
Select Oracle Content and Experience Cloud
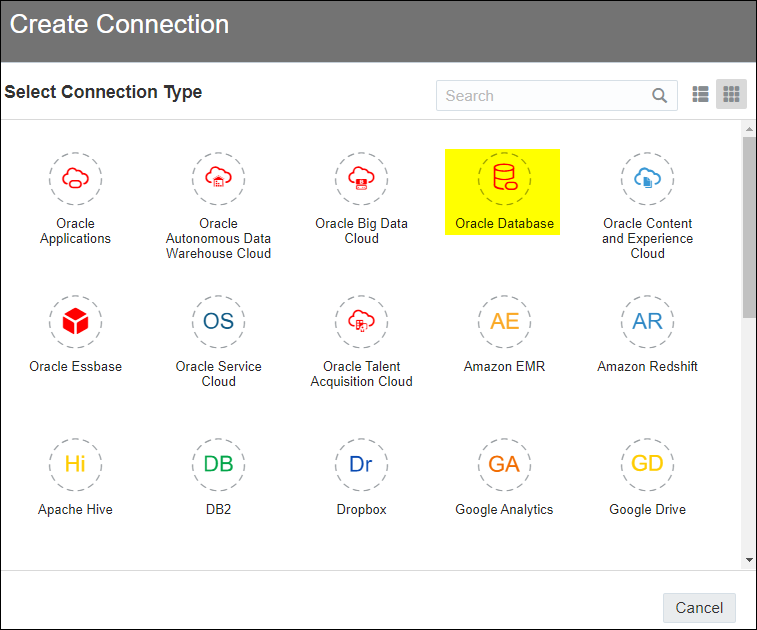coord(647,179)
